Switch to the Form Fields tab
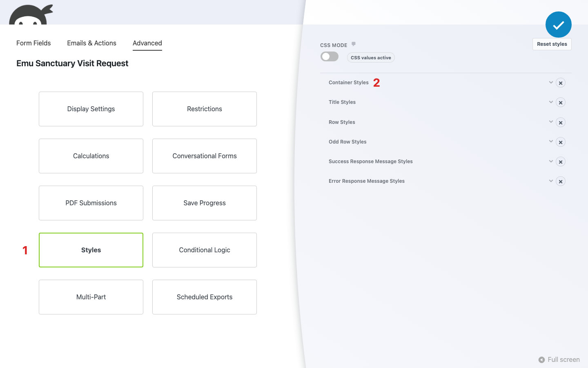This screenshot has height=368, width=588. 33,43
